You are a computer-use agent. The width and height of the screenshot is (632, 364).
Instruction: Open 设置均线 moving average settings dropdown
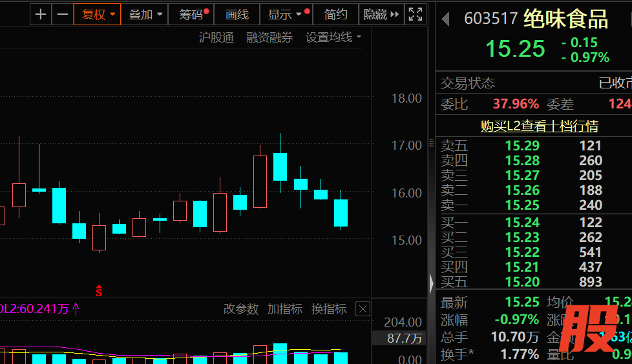click(333, 37)
